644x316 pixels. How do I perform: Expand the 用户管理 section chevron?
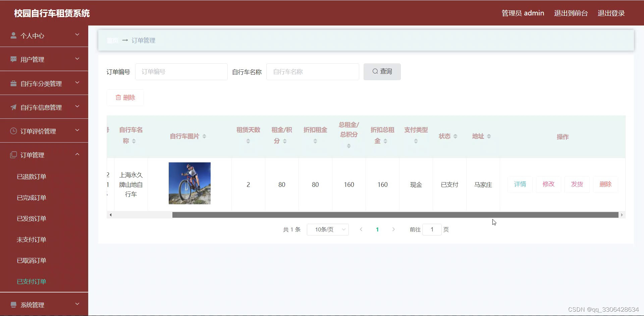[77, 58]
